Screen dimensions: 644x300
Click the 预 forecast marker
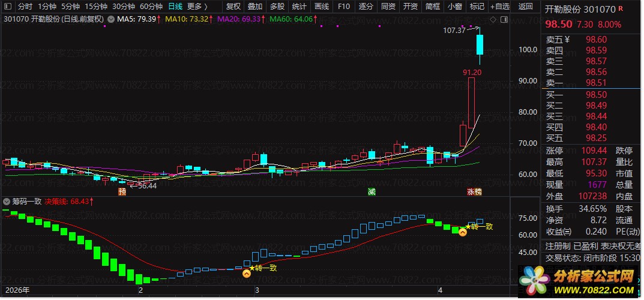[x=122, y=191]
